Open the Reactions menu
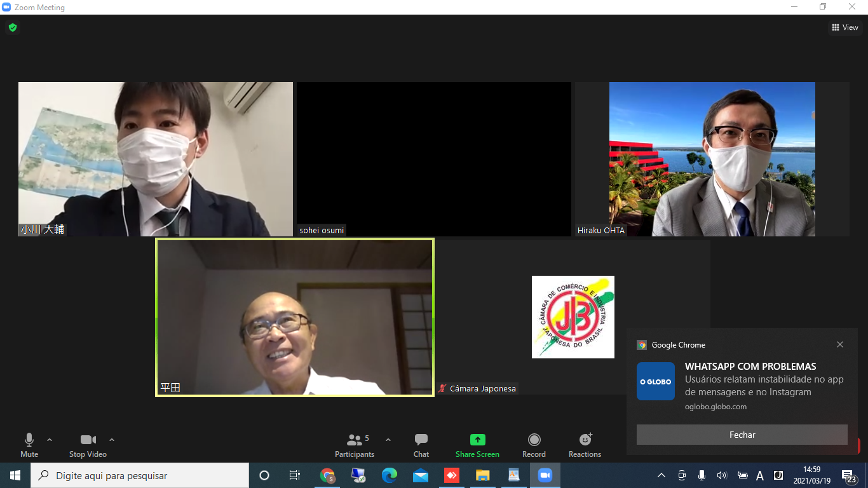 point(585,444)
